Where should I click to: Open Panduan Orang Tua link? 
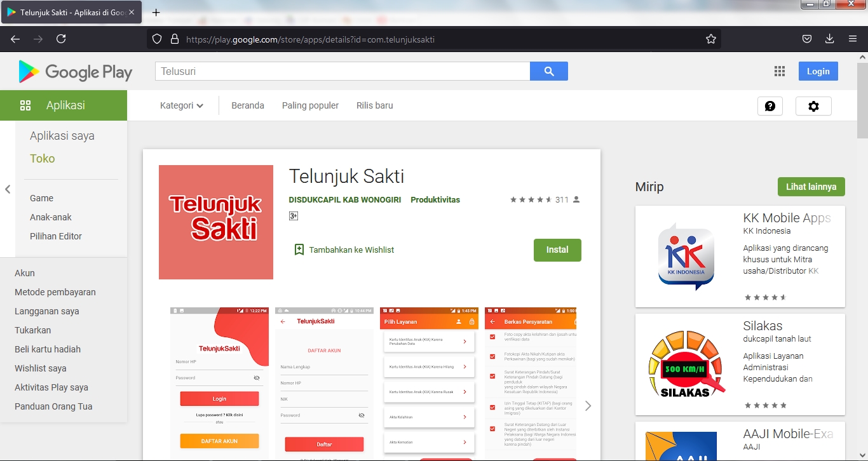point(53,406)
